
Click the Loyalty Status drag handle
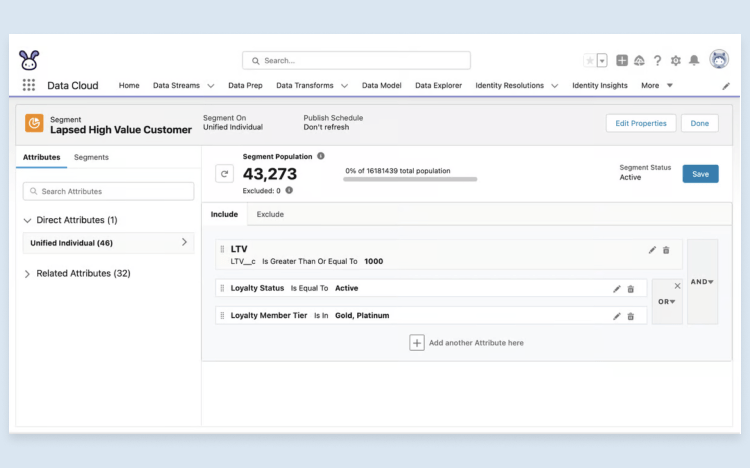[x=222, y=288]
